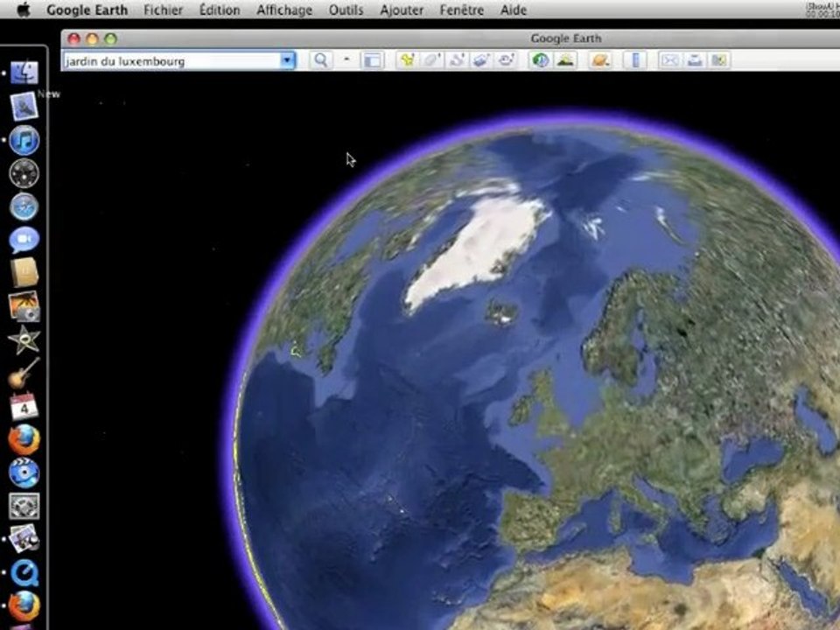Open the search history dropdown arrow

click(x=288, y=60)
